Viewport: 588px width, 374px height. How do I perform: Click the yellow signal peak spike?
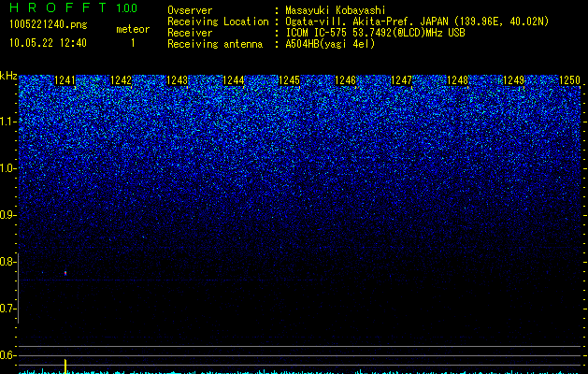point(65,367)
